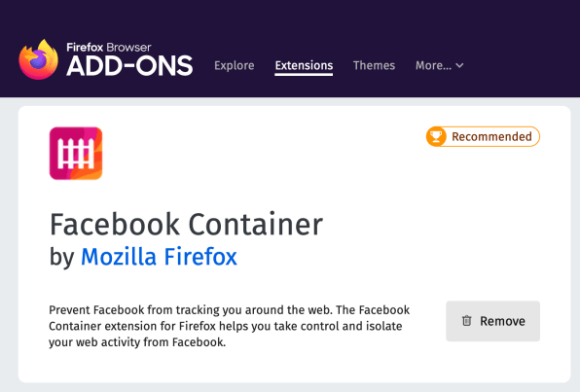Click the Firefox flame logo
The height and width of the screenshot is (392, 580).
tap(39, 59)
